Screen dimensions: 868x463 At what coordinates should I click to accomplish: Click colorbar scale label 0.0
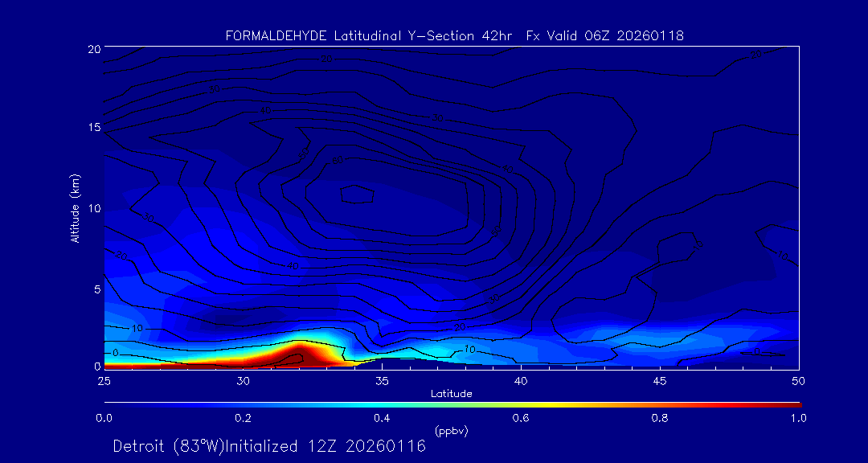point(104,418)
